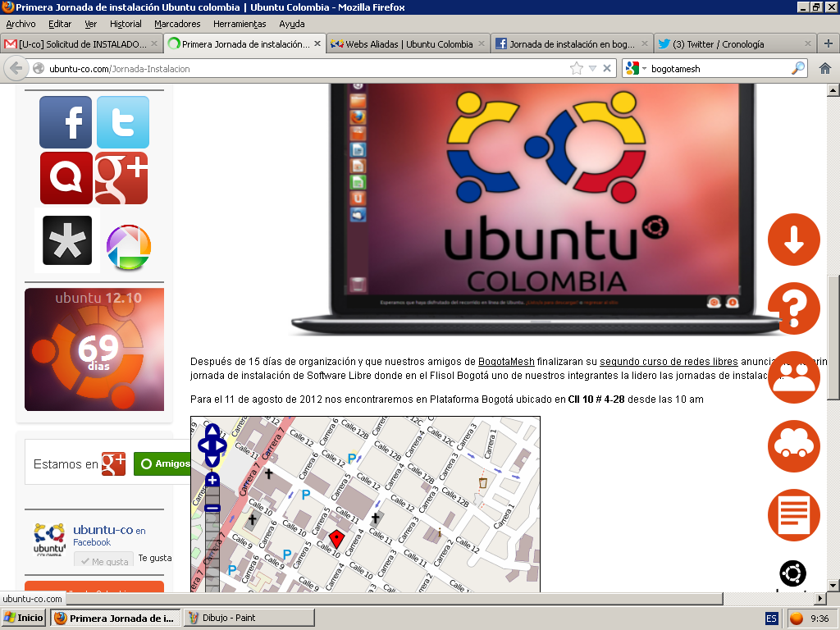Screen dimensions: 840x630
Task: Open the Editar menu
Action: 59,24
